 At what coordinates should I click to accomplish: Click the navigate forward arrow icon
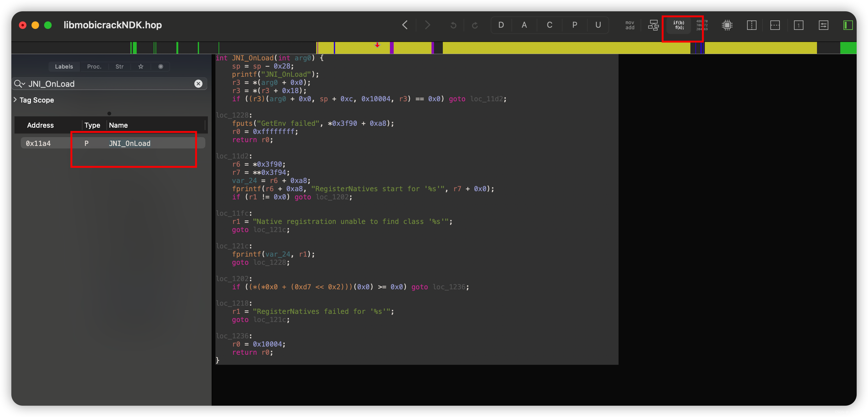coord(427,25)
